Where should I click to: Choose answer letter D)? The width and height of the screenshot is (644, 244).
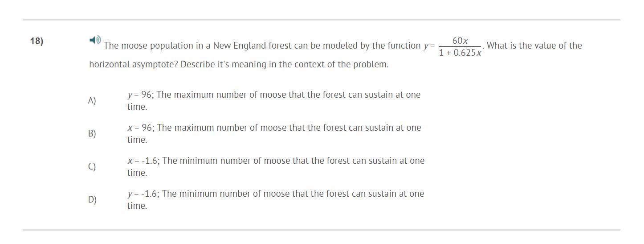point(92,200)
